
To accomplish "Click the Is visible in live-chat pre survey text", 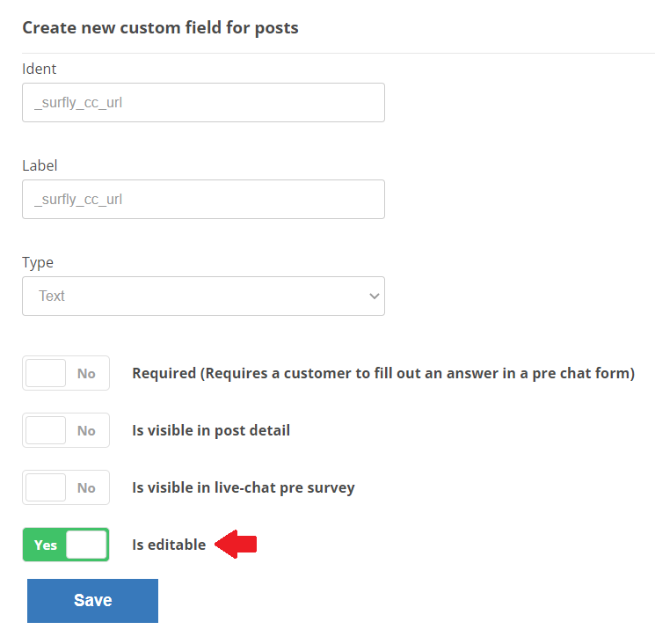I will [244, 487].
